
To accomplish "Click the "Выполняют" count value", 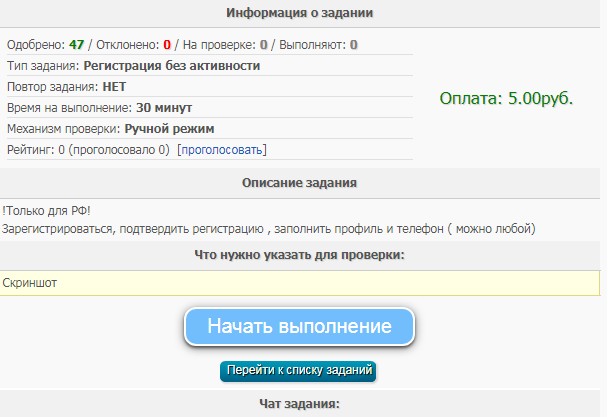I will pyautogui.click(x=354, y=45).
